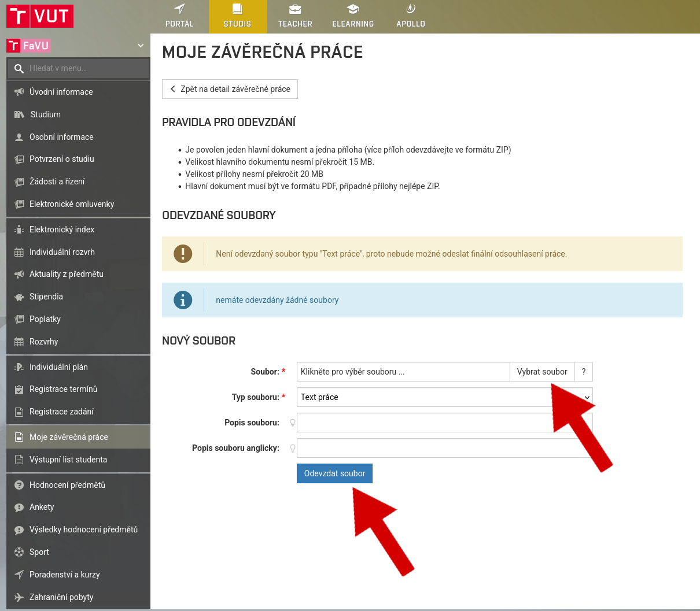Open Individuální plán menu item
700x611 pixels.
(x=78, y=367)
